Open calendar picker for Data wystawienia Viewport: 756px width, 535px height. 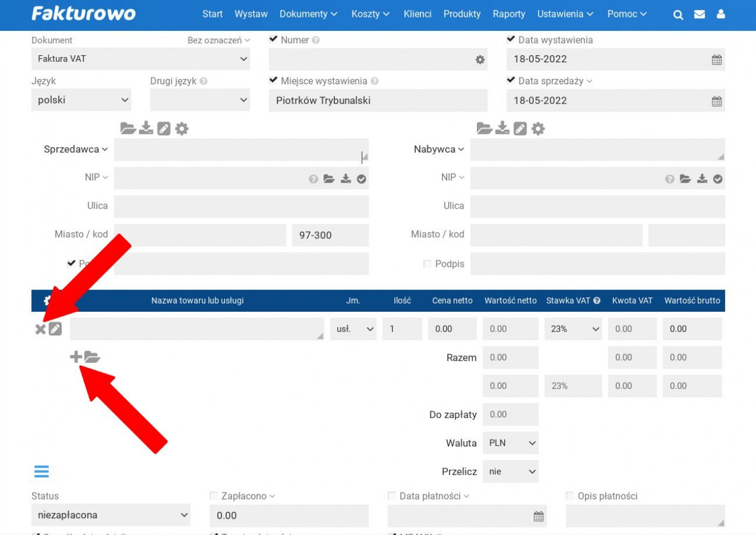[x=716, y=59]
